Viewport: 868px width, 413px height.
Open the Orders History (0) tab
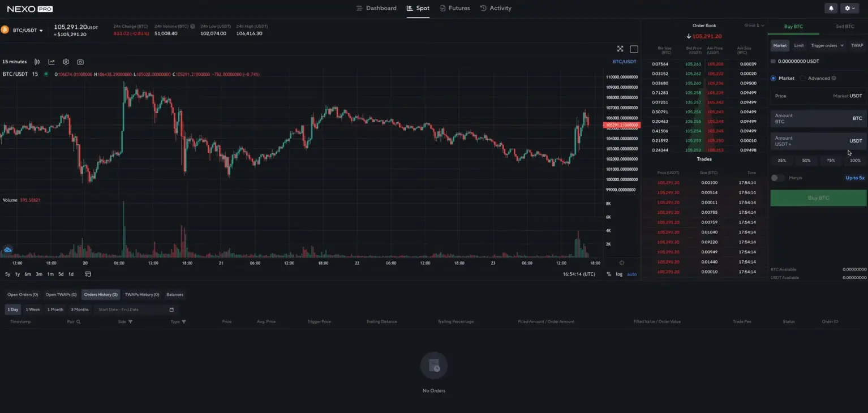101,295
